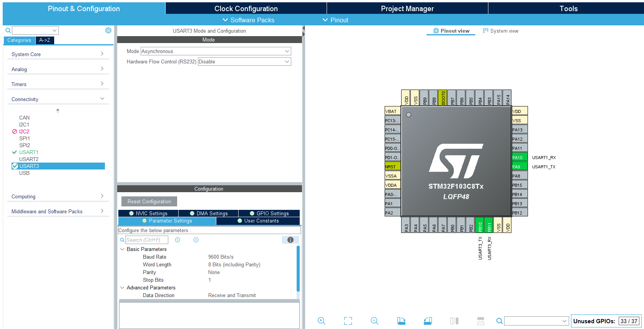The height and width of the screenshot is (329, 644).
Task: Click the parameter info icon
Action: (290, 240)
